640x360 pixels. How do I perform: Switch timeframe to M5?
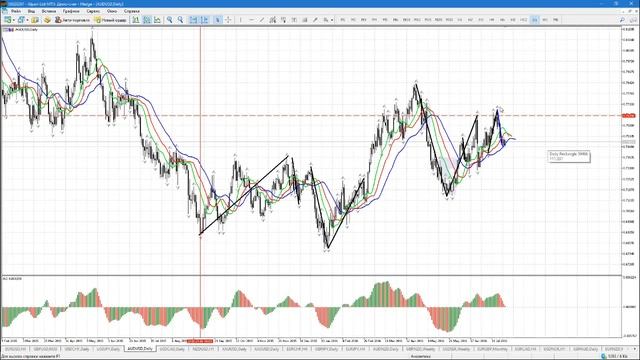(x=385, y=20)
